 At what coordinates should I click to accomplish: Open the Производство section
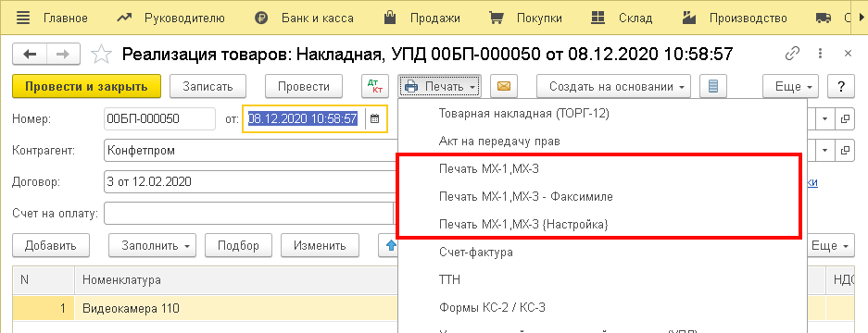[x=748, y=18]
